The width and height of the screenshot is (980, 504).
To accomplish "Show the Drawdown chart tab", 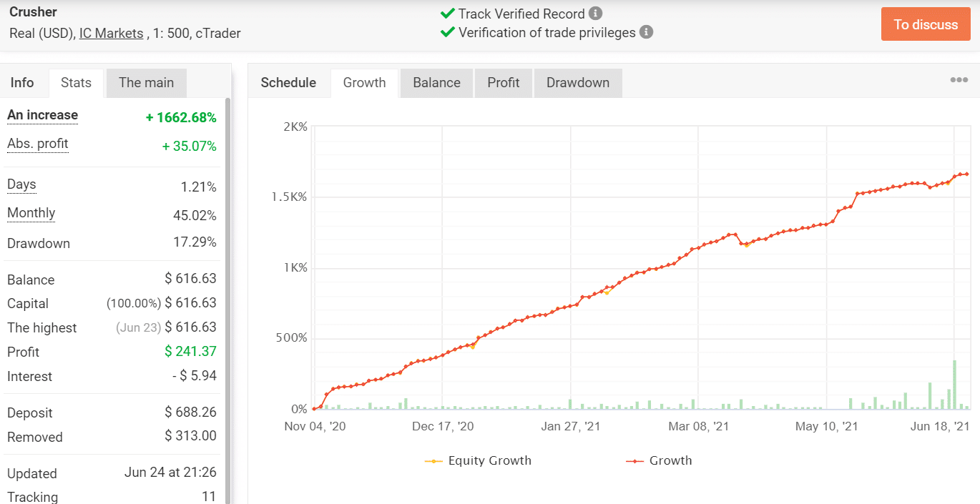I will point(577,83).
